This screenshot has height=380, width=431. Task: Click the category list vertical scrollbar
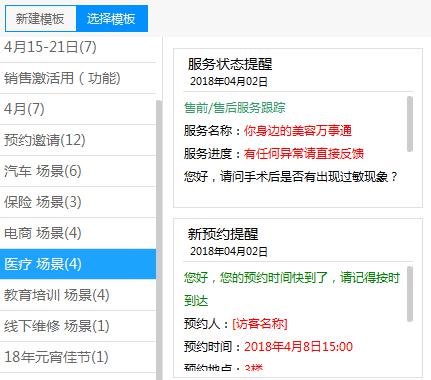(x=159, y=240)
